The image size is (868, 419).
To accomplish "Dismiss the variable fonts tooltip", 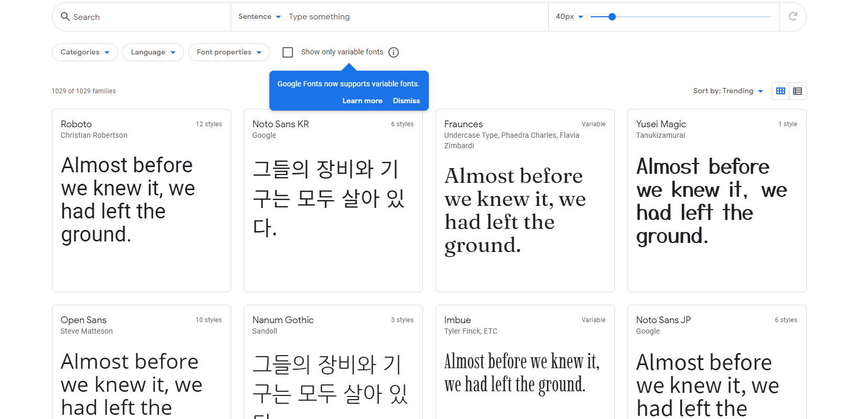I will coord(406,101).
